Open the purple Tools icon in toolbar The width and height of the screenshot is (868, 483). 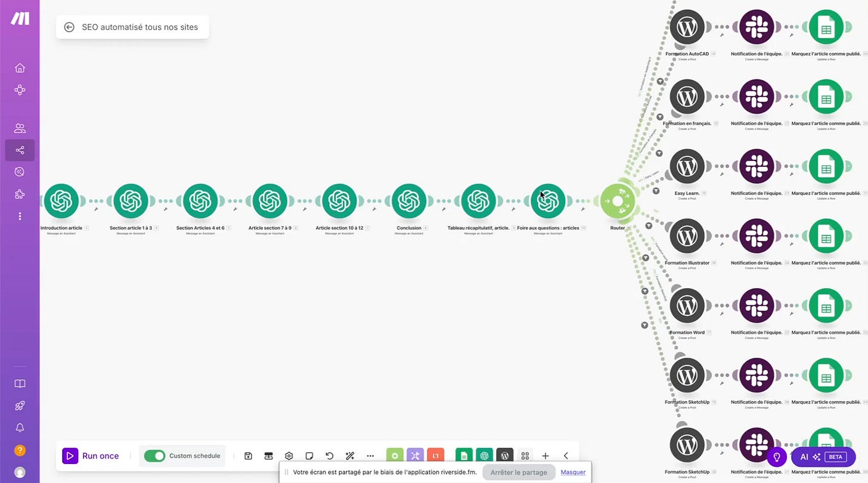click(415, 456)
